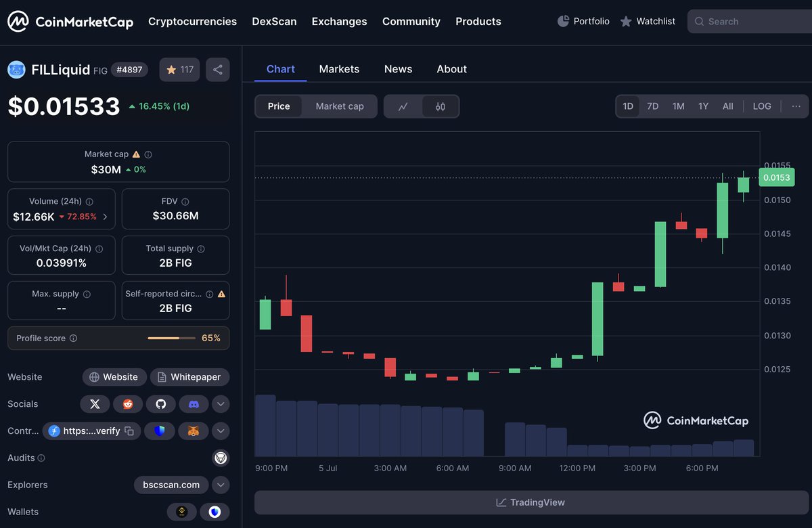Click the blue shield wallet icon in Contracts row
This screenshot has width=812, height=528.
tap(160, 431)
